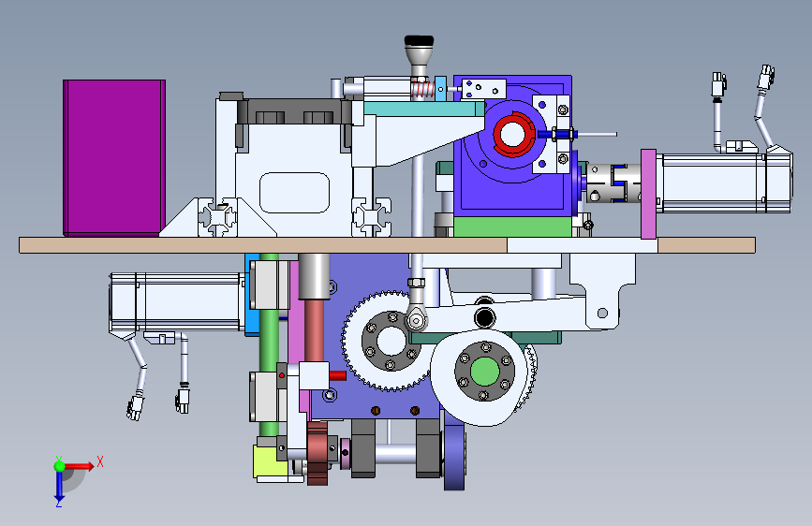Viewport: 812px width, 526px height.
Task: Select the red coil spring under the knob
Action: pos(422,90)
